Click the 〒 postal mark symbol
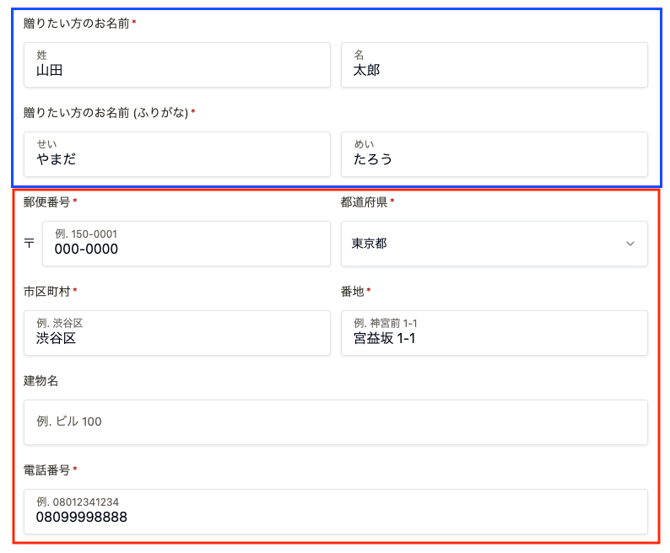The width and height of the screenshot is (670, 553). click(29, 243)
